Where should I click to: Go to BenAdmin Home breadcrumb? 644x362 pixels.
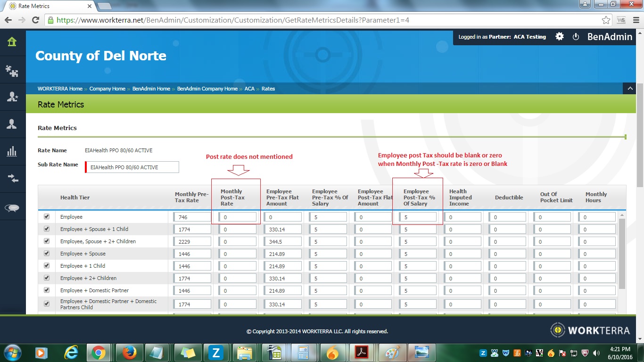point(151,89)
